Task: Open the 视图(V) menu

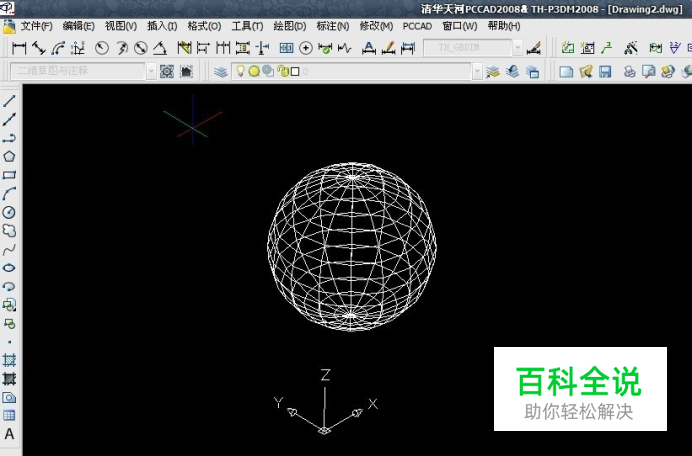Action: tap(121, 26)
